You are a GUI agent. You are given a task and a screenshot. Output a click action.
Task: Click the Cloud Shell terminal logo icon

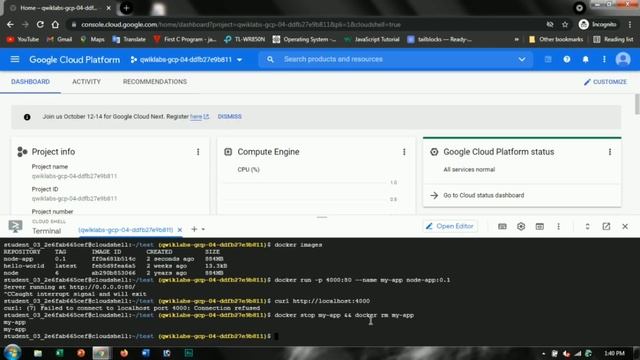pos(15,227)
